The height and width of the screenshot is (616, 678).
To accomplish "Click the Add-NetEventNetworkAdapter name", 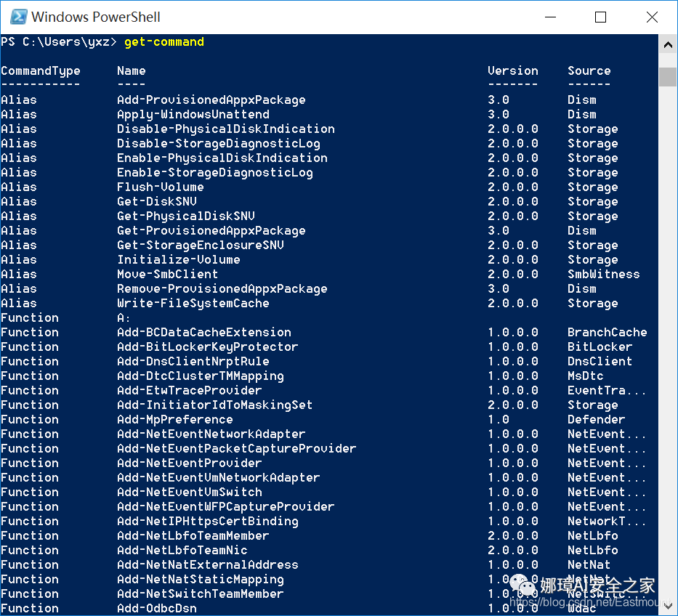I will tap(211, 434).
